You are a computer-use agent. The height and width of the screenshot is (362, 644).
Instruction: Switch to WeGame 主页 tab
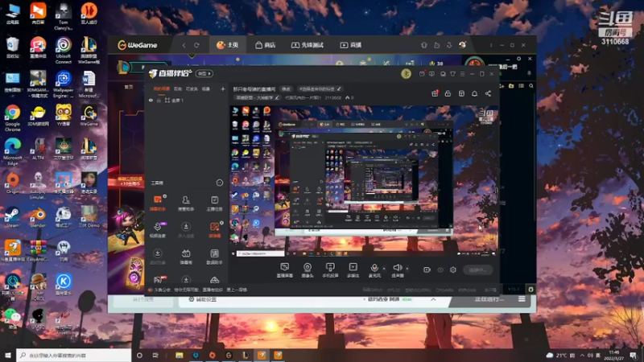tap(228, 45)
